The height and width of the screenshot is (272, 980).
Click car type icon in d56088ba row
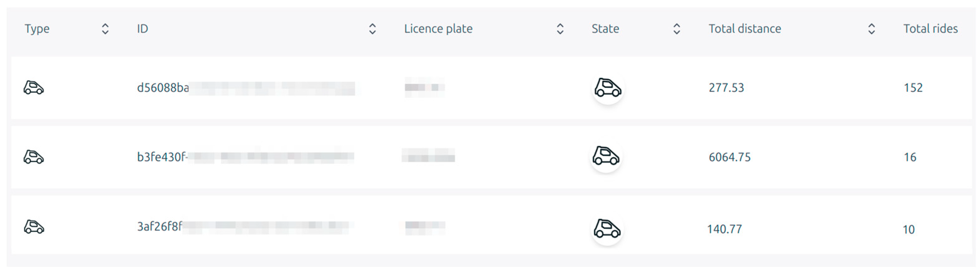pyautogui.click(x=34, y=88)
